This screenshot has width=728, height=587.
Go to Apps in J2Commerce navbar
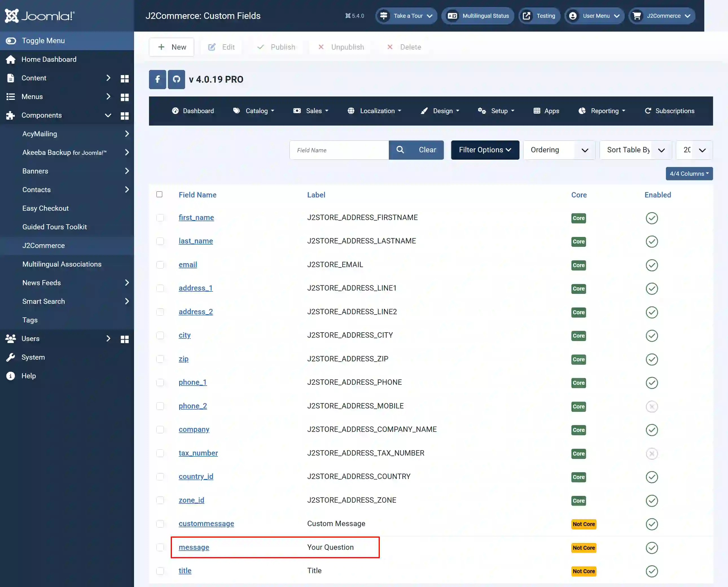pos(546,111)
